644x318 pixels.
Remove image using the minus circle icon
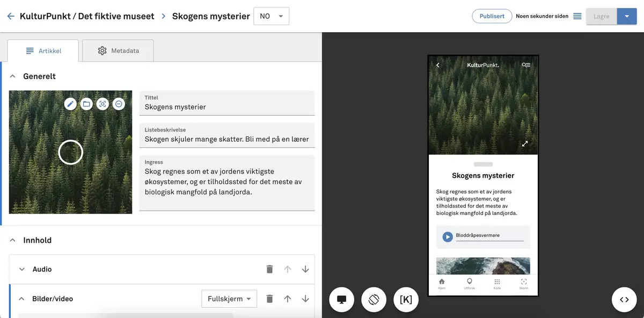click(x=119, y=104)
